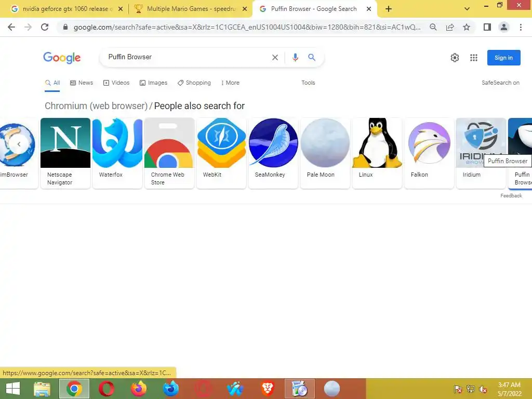Open taskbar clock showing 3:47 AM
The image size is (532, 399).
point(509,389)
